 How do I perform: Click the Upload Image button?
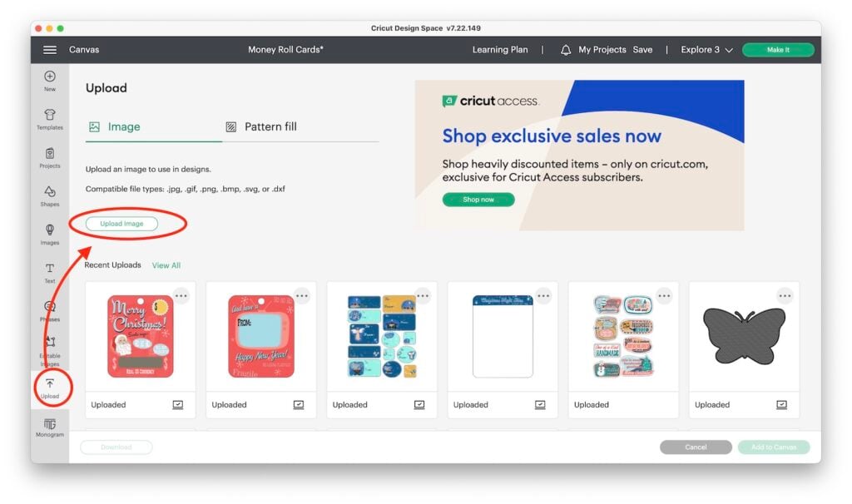click(121, 223)
